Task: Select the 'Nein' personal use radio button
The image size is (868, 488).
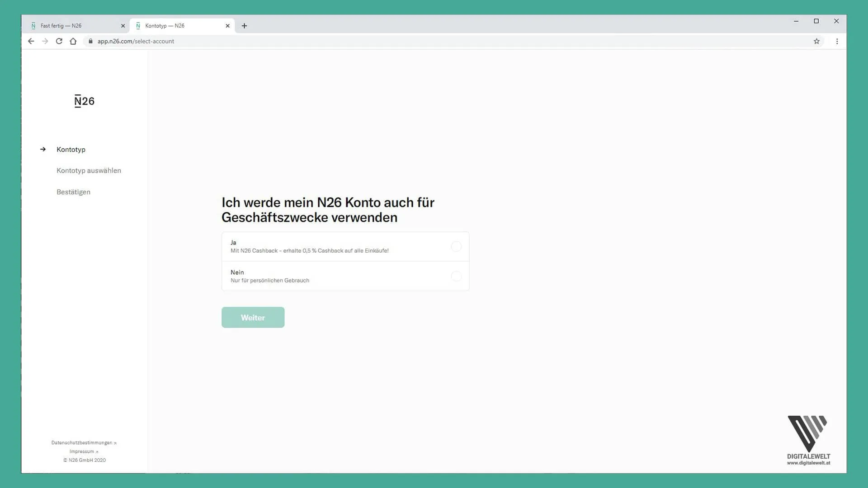Action: (456, 276)
